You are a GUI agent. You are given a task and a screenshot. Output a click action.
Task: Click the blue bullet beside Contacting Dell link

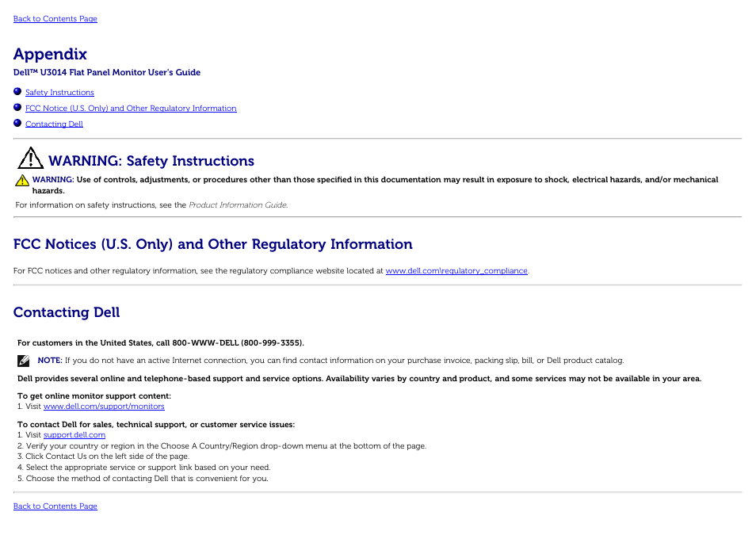click(17, 123)
